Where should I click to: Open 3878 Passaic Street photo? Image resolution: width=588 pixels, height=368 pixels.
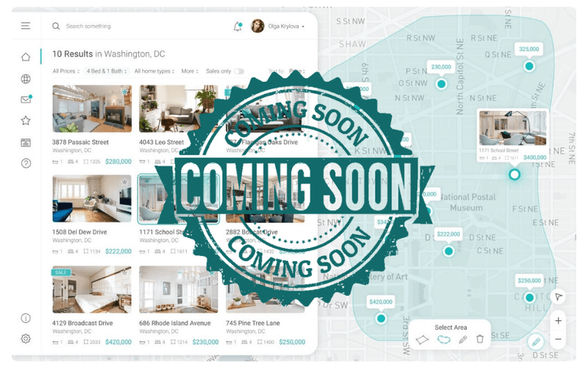point(92,108)
